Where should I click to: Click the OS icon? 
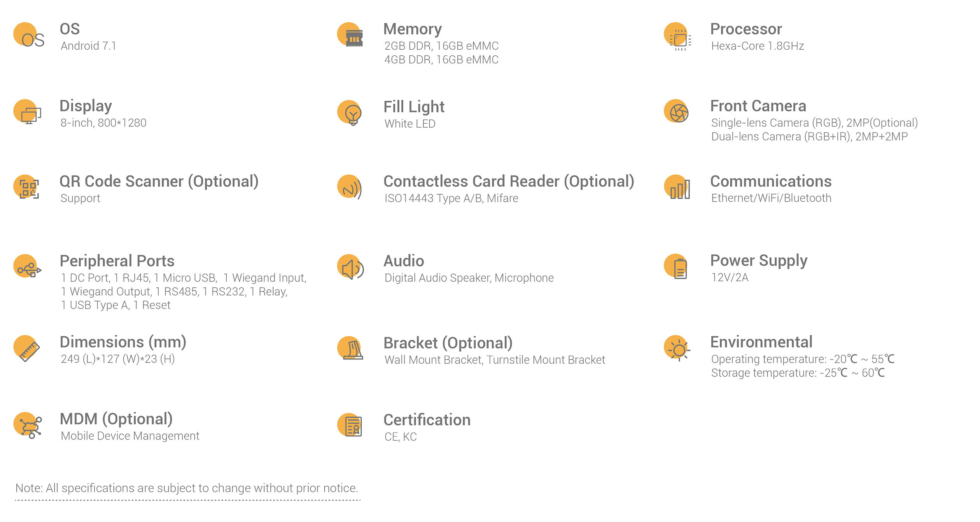coord(29,35)
